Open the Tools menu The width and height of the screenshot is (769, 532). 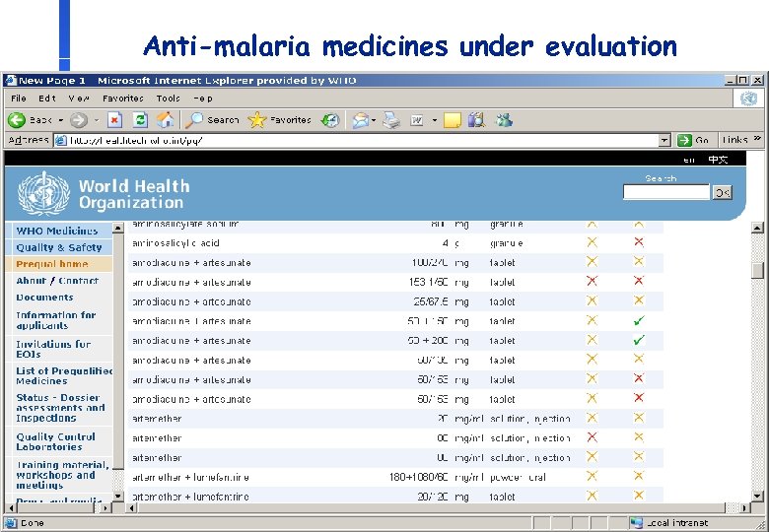(169, 99)
